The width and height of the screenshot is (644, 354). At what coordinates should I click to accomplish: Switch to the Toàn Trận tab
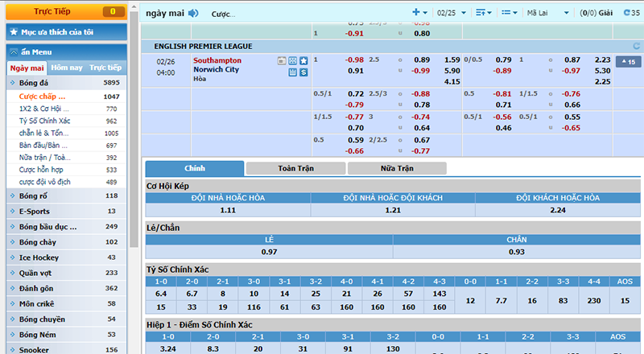295,169
